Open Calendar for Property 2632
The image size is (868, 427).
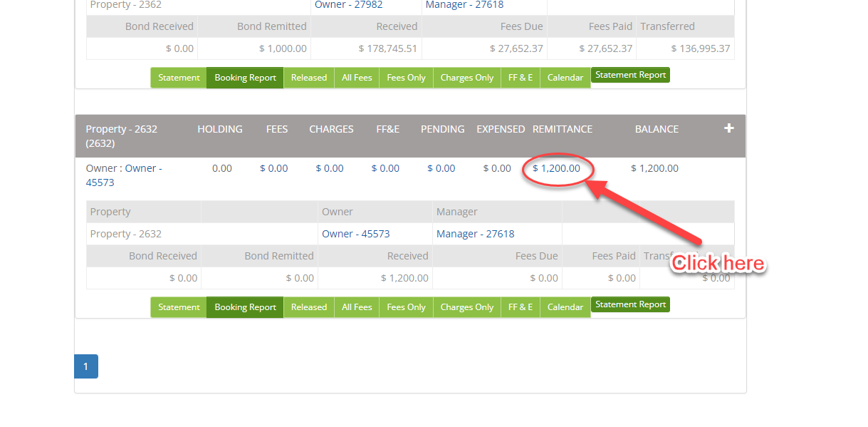coord(565,307)
